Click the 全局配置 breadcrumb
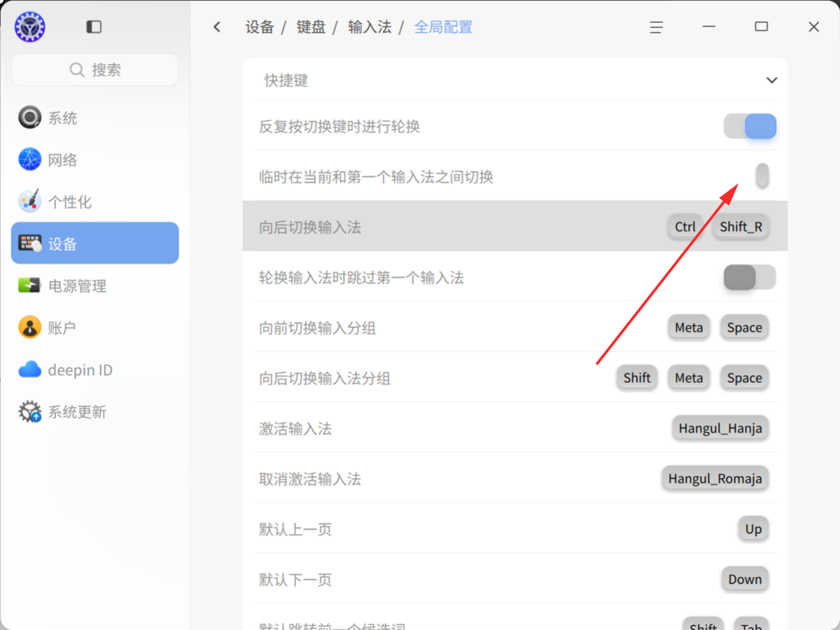Viewport: 840px width, 630px height. point(443,27)
